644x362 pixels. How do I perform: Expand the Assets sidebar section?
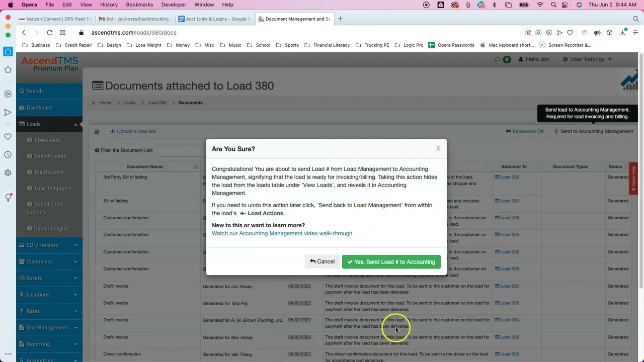49,278
